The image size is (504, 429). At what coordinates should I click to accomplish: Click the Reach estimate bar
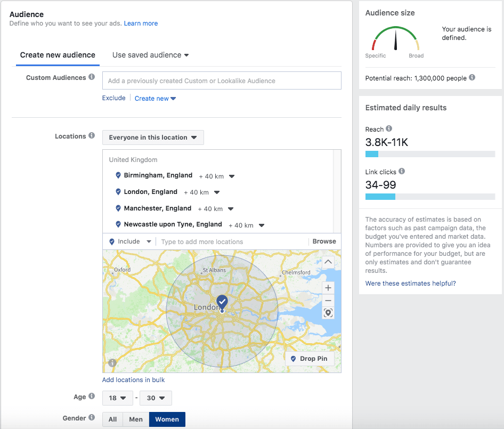click(x=430, y=154)
